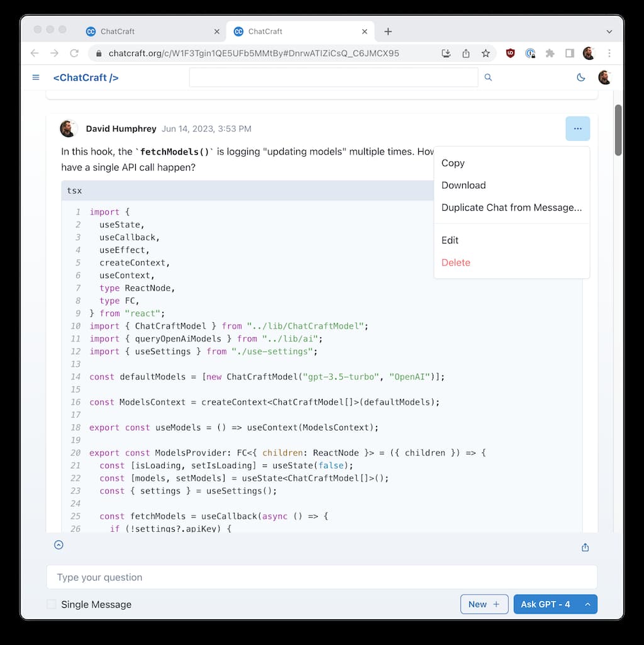Enable the Single Message checkbox
Screen dimensions: 644x645
pos(52,605)
